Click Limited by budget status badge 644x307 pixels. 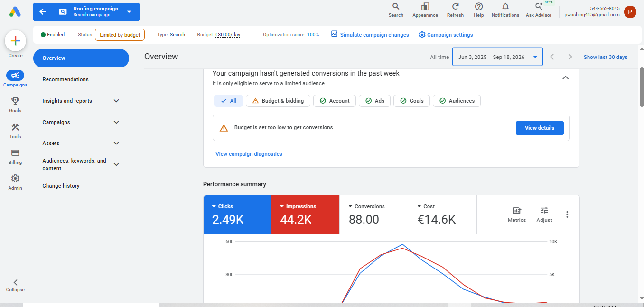(120, 35)
